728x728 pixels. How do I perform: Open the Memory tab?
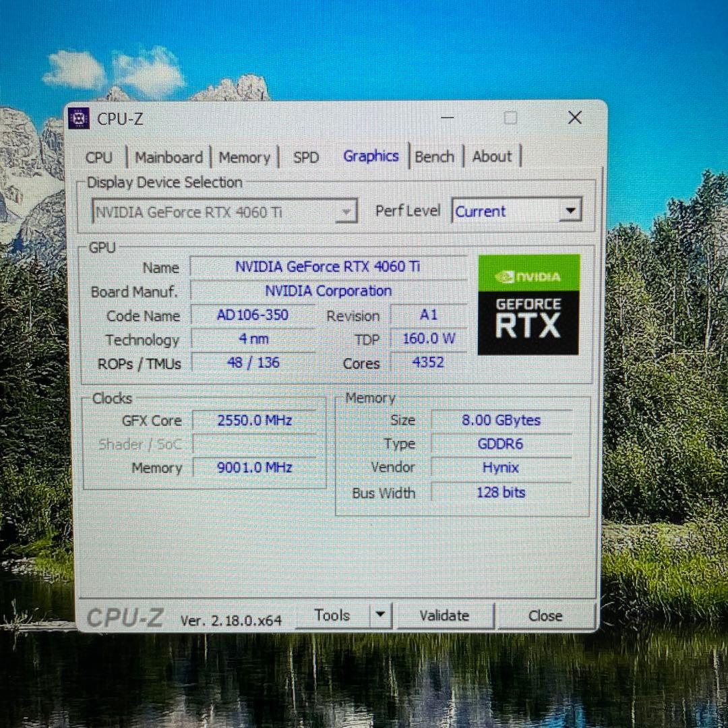pos(245,156)
